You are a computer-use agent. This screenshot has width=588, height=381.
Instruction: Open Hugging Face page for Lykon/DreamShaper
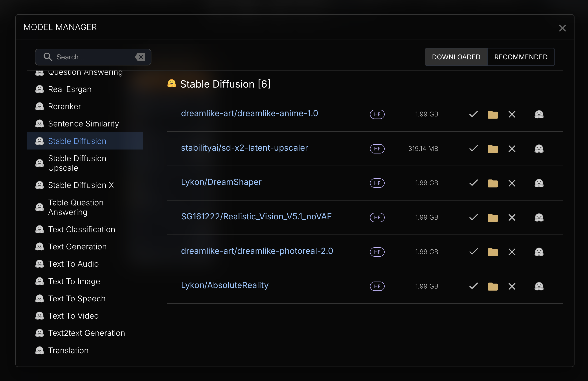coord(539,183)
